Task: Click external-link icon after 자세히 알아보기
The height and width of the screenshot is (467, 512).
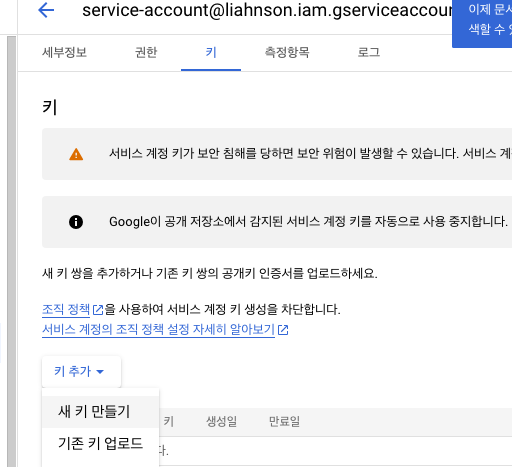Action: click(283, 330)
